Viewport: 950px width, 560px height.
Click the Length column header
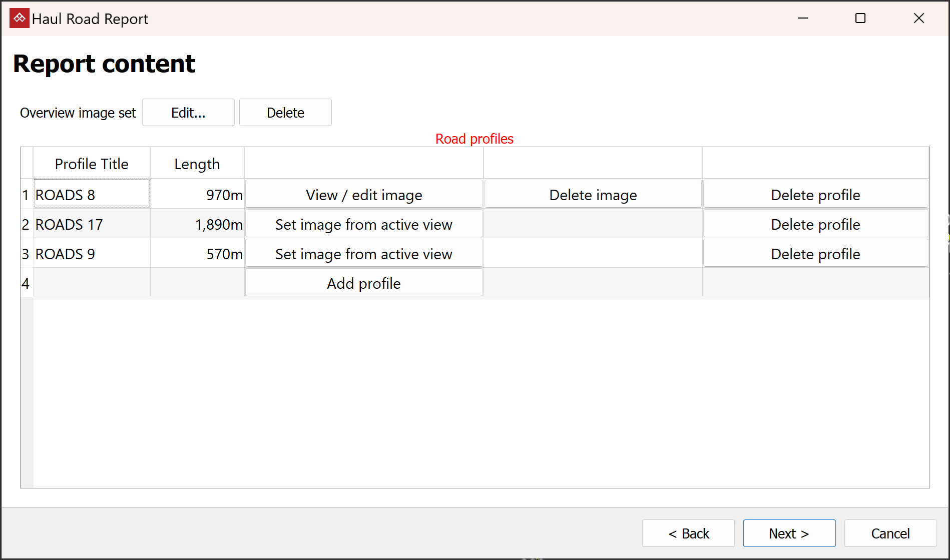[197, 164]
